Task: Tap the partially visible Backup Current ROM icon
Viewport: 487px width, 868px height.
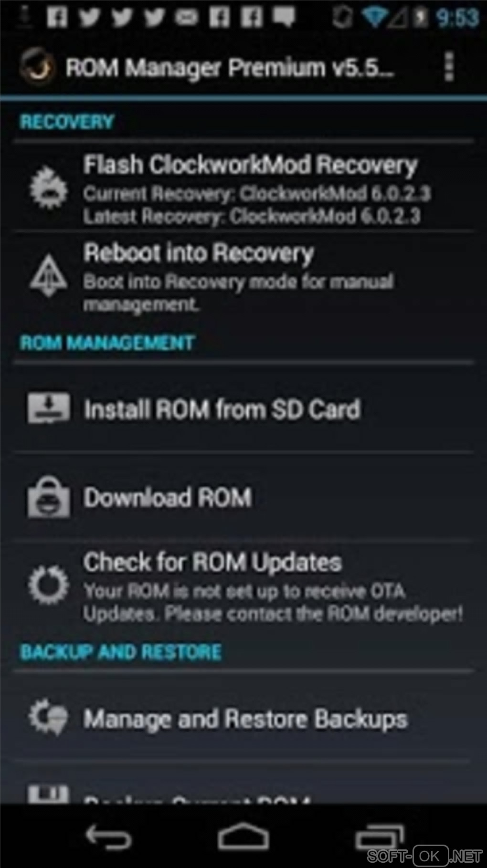Action: (48, 794)
